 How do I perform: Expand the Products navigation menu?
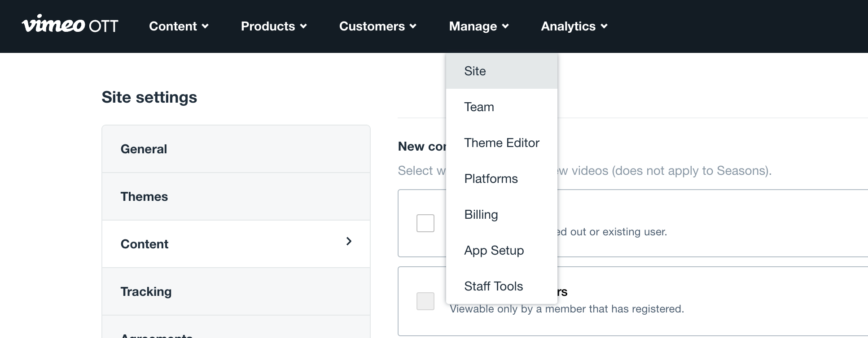[x=274, y=26]
